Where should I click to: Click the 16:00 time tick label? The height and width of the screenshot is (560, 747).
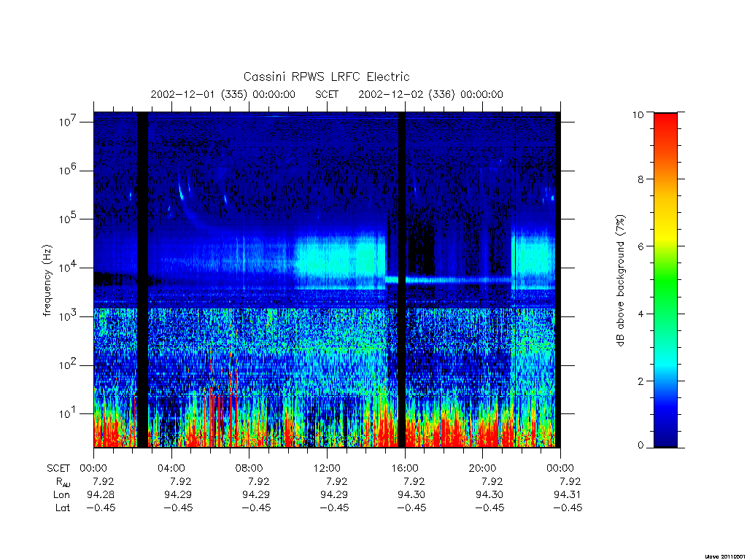(x=404, y=468)
